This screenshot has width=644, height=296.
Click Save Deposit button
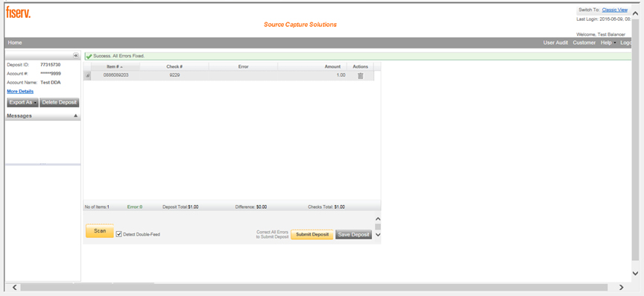coord(353,234)
